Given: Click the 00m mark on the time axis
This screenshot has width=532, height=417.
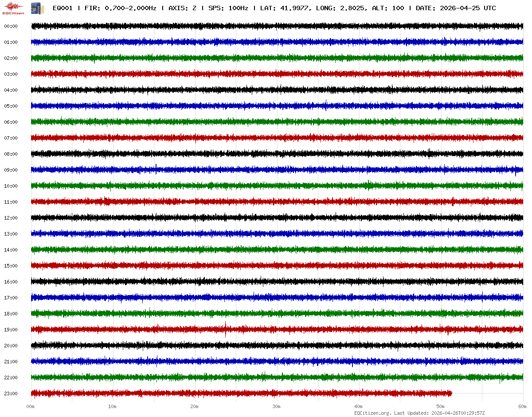Looking at the screenshot, I should click(x=31, y=406).
